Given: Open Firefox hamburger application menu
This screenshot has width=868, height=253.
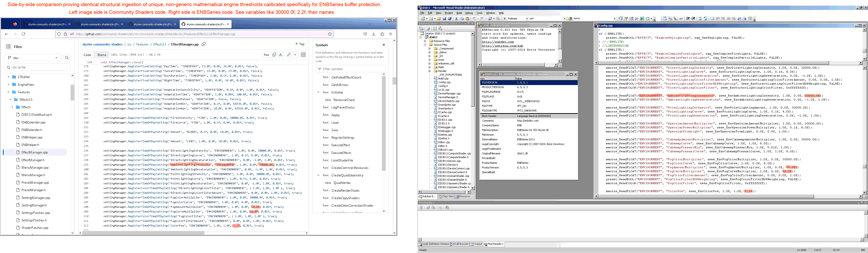Looking at the screenshot, I should (x=391, y=34).
